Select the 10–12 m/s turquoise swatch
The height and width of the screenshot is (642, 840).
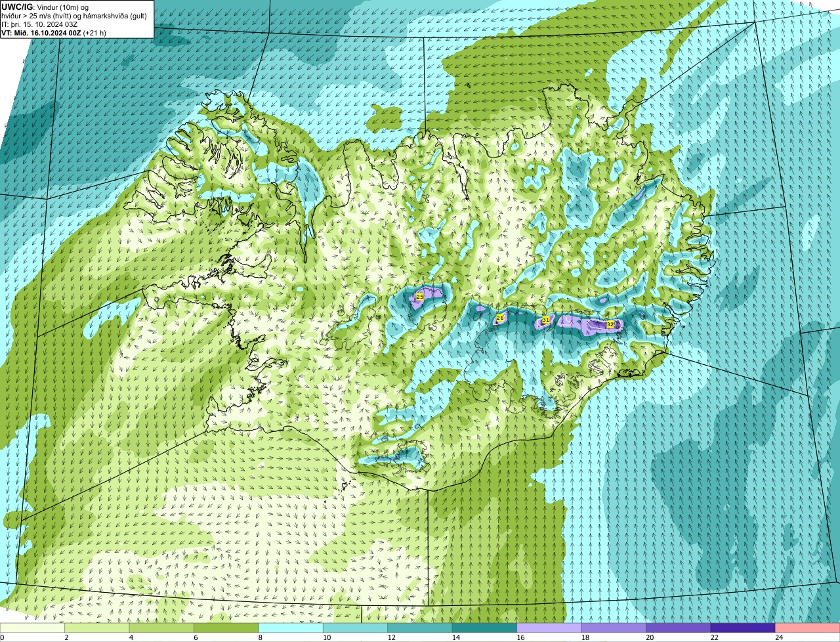coord(356,628)
